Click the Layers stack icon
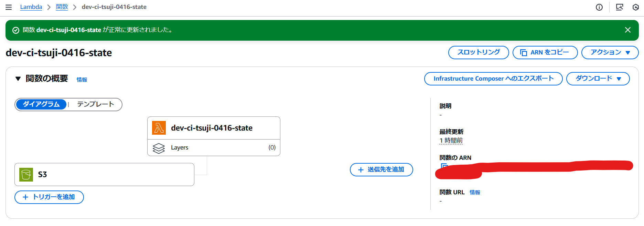Image resolution: width=644 pixels, height=226 pixels. [159, 148]
